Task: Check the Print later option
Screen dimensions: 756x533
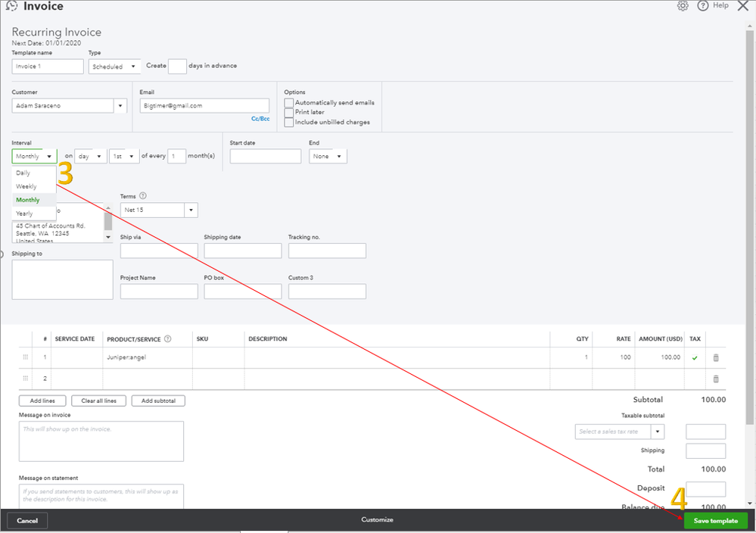Action: (289, 112)
